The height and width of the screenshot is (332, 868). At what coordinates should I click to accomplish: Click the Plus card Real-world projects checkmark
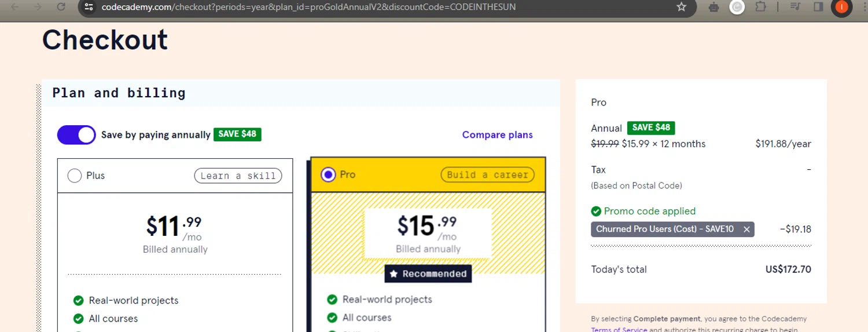point(79,300)
